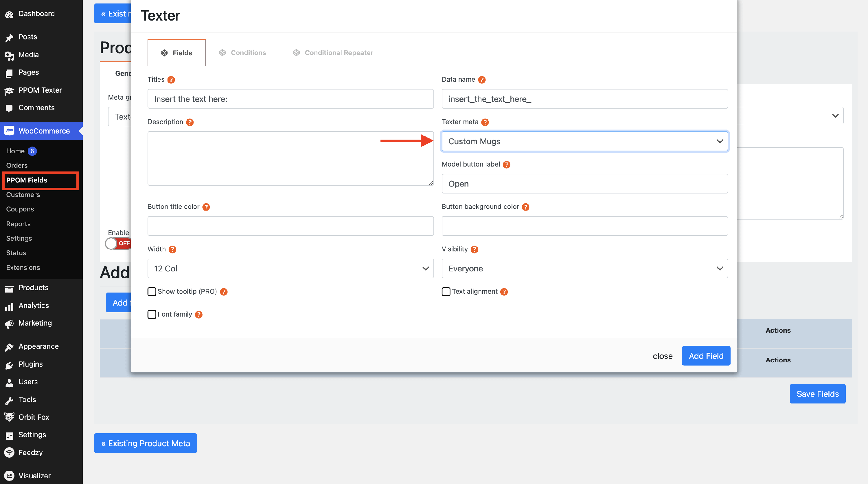Click the Button title color input field
The width and height of the screenshot is (868, 484).
[x=290, y=226]
